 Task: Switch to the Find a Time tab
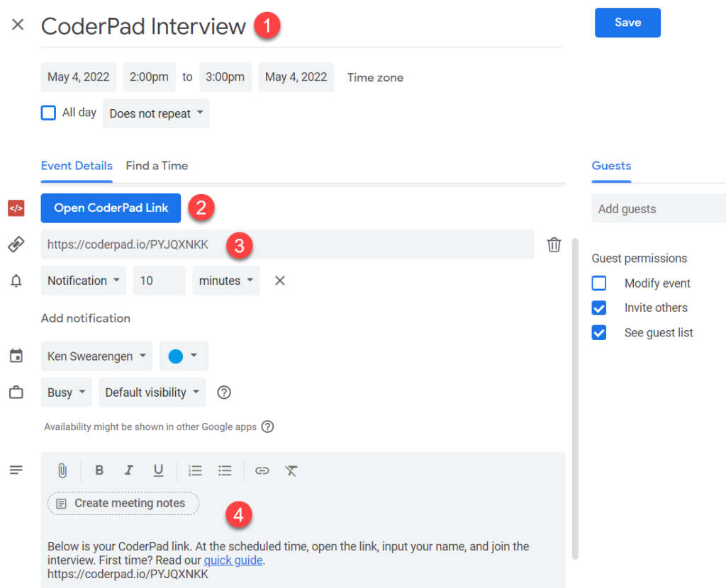coord(156,165)
